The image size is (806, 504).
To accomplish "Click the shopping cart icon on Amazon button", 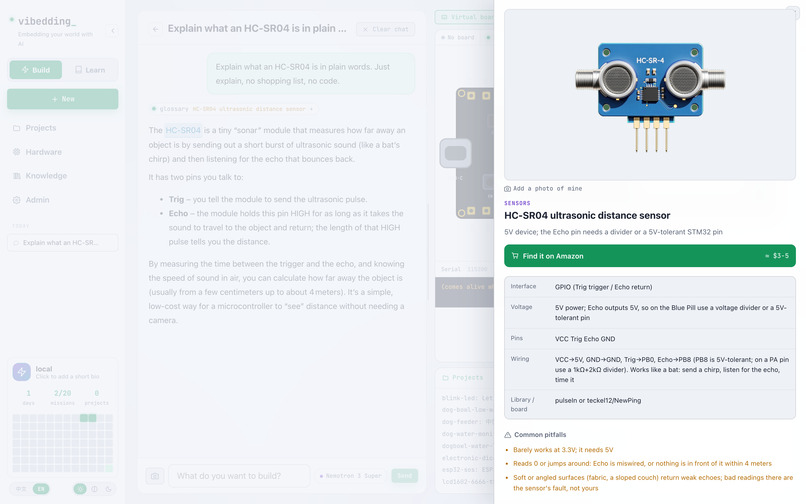I will [x=515, y=256].
